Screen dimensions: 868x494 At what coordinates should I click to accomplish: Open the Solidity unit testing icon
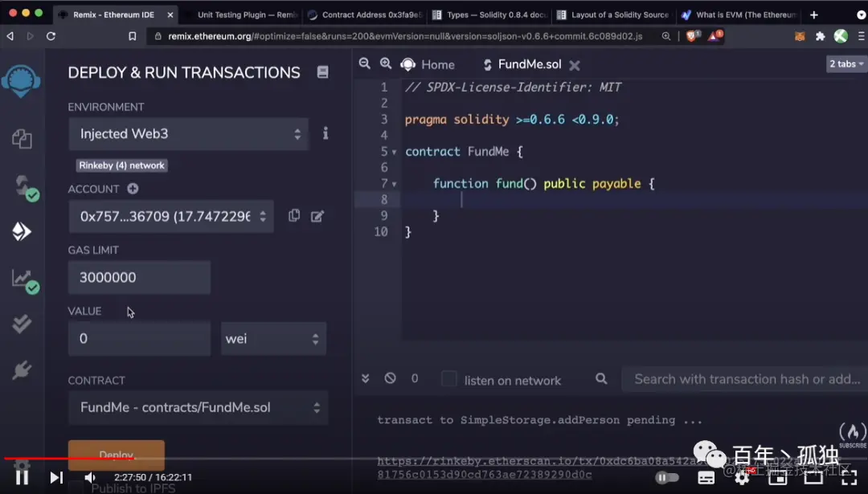click(22, 325)
